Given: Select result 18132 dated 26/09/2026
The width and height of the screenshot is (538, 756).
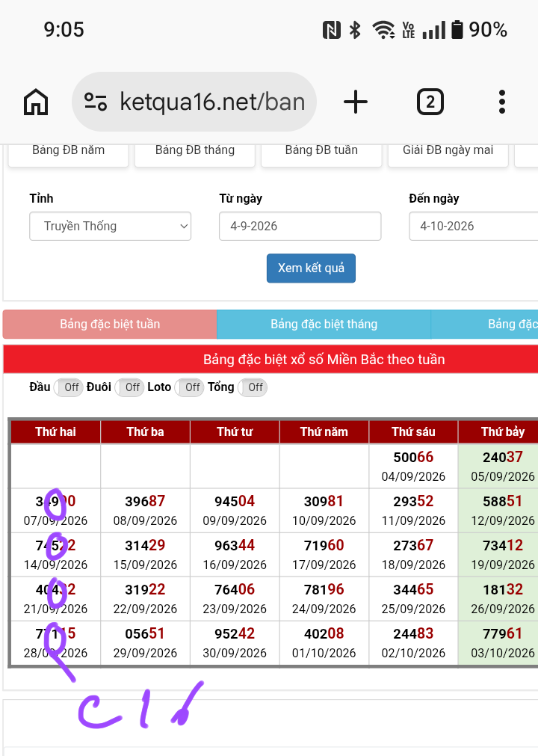Looking at the screenshot, I should [x=498, y=599].
